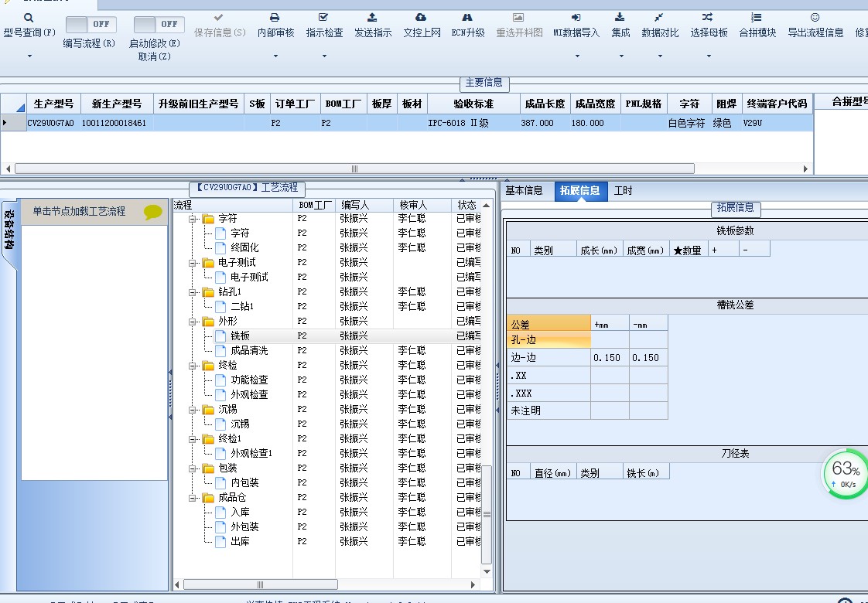Open 内部审核 printer icon
The image size is (868, 603).
(275, 18)
